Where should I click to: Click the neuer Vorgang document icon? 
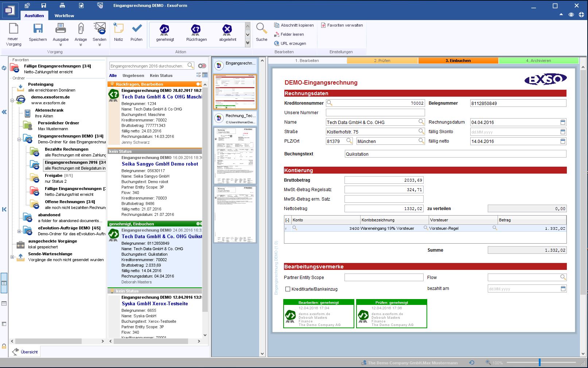[x=13, y=28]
